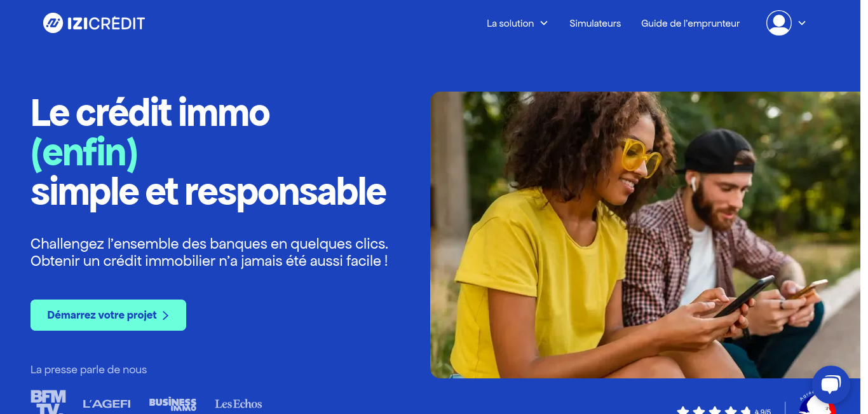This screenshot has height=414, width=868.
Task: Click the 4.9/5 rating score
Action: [763, 411]
